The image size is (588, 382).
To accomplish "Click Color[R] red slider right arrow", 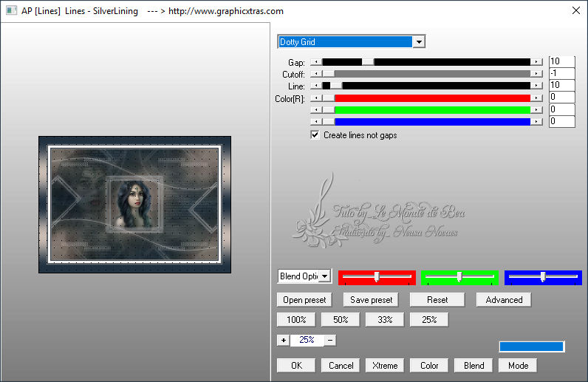I will [x=536, y=98].
